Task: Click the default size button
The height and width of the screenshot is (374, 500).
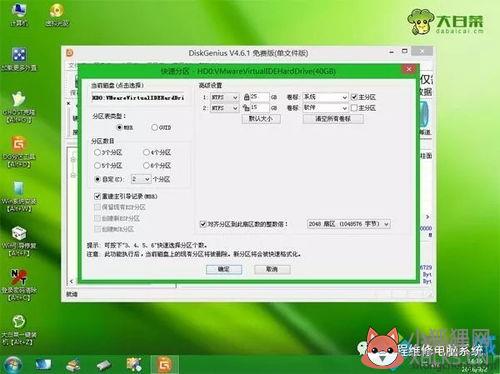Action: (x=261, y=119)
